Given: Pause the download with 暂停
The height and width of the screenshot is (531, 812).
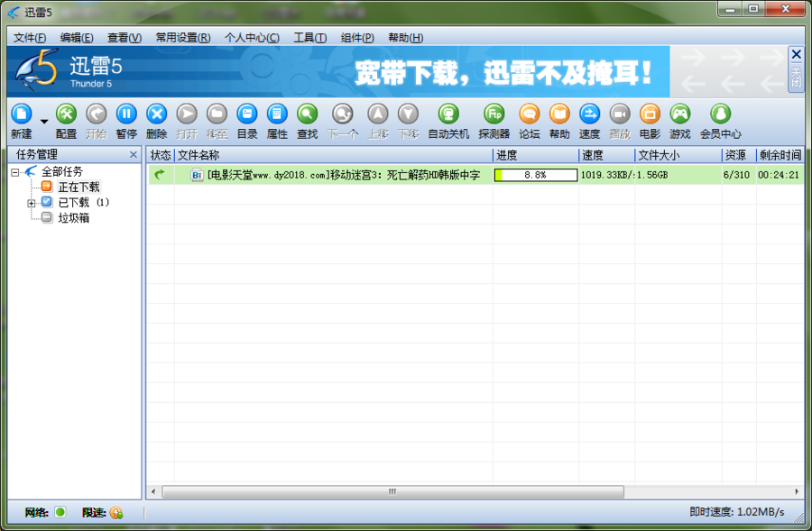Looking at the screenshot, I should tap(126, 114).
